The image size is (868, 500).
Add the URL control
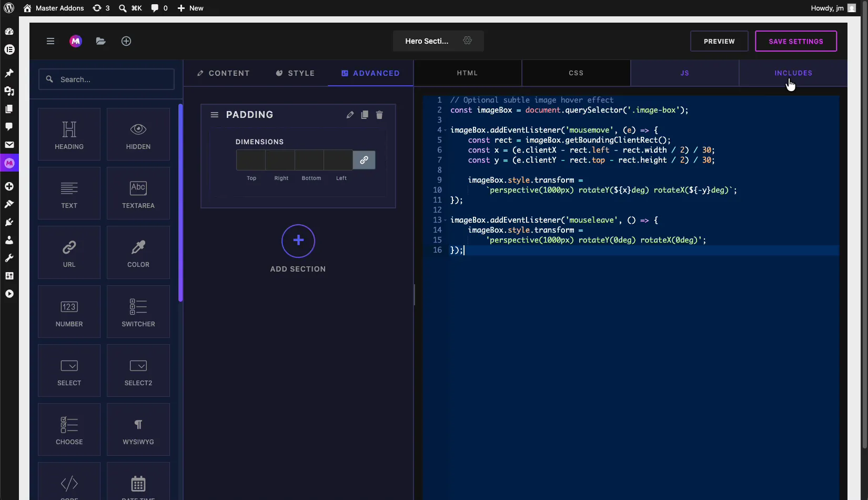tap(69, 252)
